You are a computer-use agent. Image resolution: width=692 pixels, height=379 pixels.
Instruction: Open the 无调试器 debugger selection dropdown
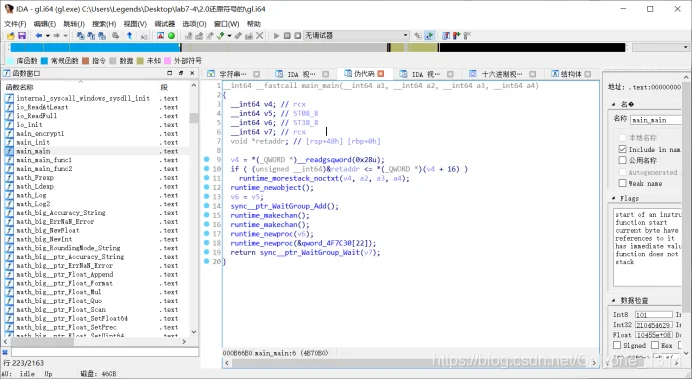click(x=357, y=35)
